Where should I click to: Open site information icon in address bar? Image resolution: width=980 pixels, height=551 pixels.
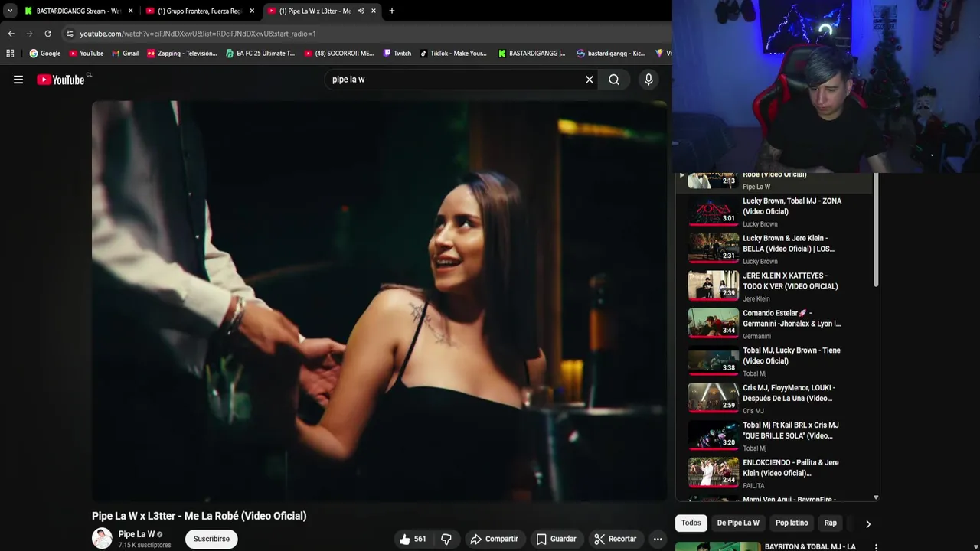(70, 34)
